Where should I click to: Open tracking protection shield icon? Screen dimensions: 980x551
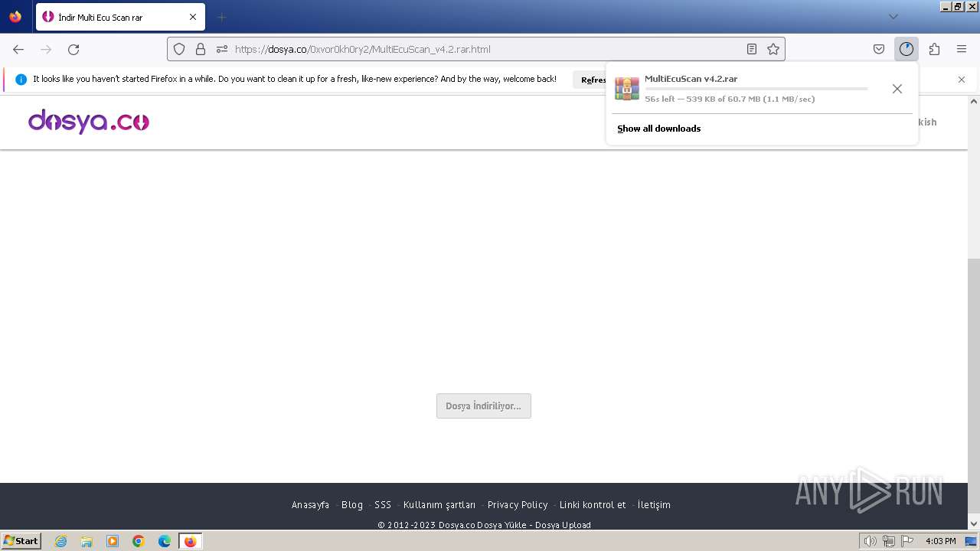(179, 49)
